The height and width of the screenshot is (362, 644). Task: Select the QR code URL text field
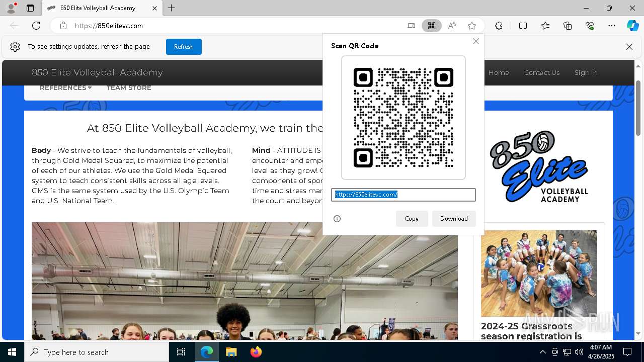[404, 195]
